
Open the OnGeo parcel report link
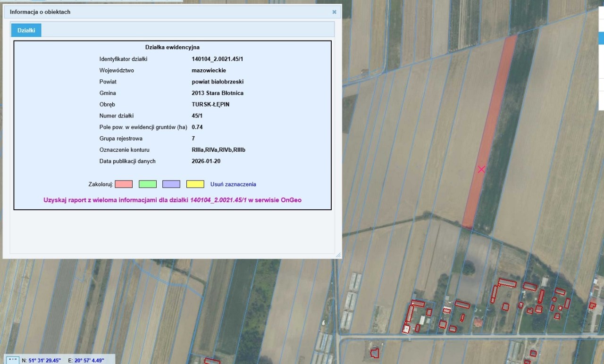(172, 200)
